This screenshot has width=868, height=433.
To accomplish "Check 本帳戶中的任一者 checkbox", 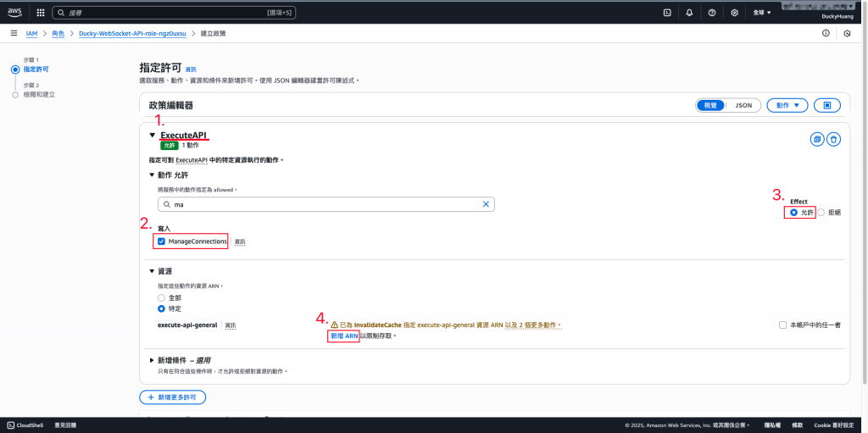I will tap(782, 325).
